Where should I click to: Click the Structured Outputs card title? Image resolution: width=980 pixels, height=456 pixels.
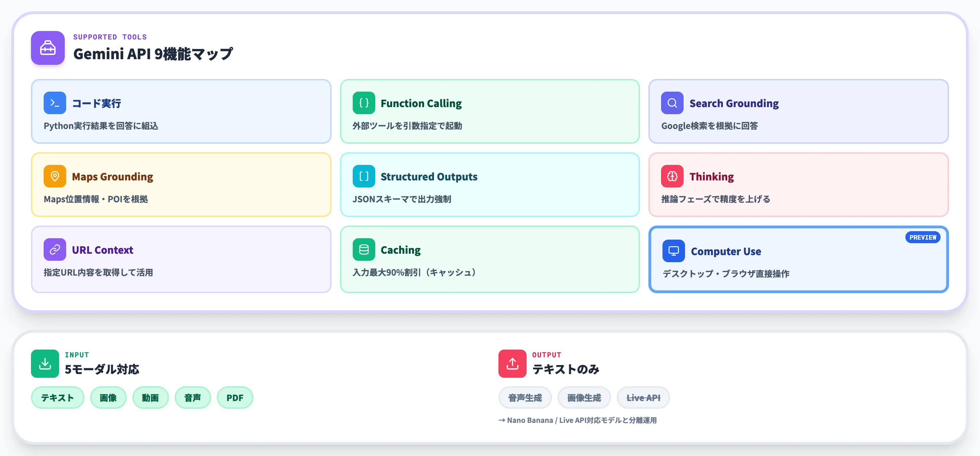click(429, 177)
